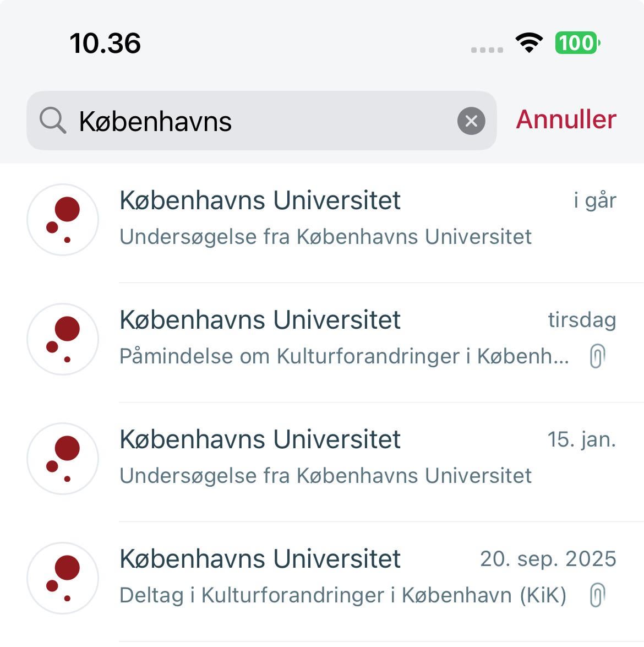Tap the Wi-Fi status icon
644x647 pixels.
(x=529, y=43)
